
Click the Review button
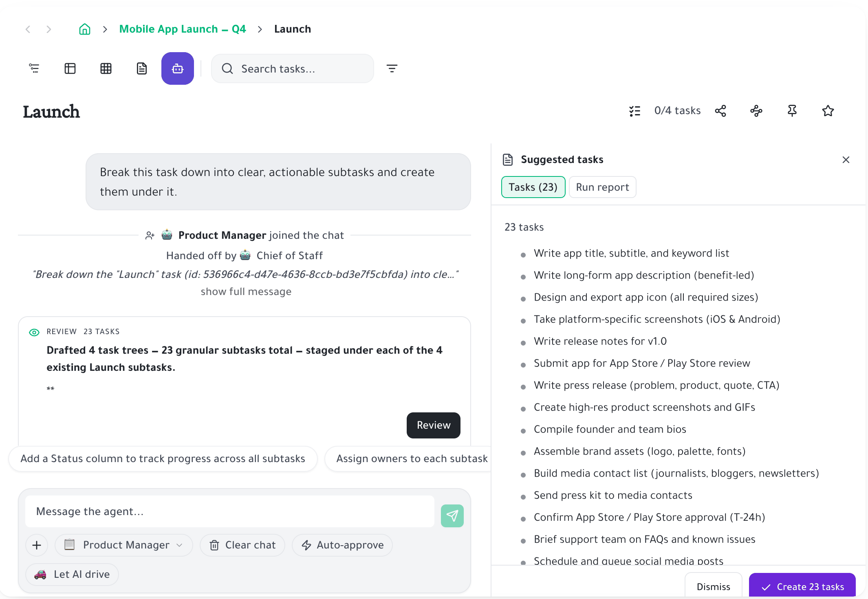coord(434,425)
